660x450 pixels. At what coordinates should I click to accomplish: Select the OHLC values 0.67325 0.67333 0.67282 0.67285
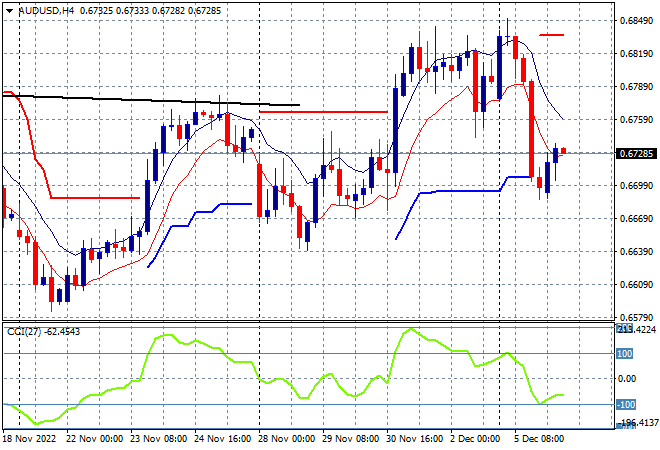coord(150,11)
